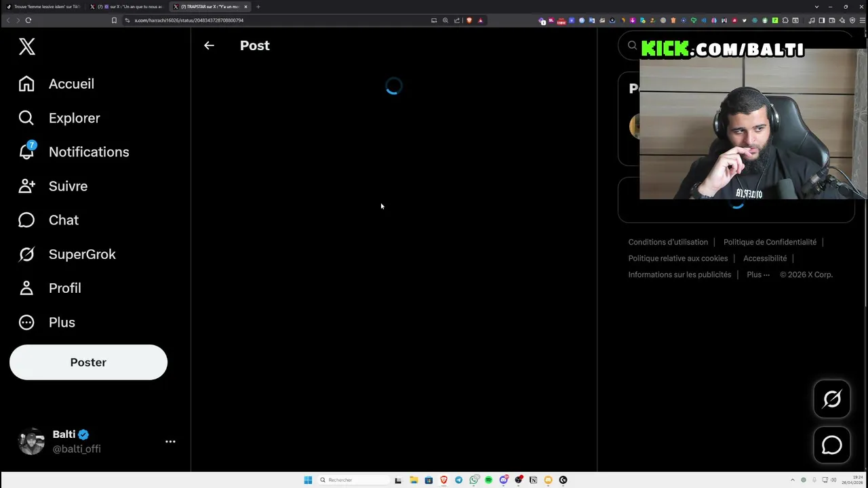Viewport: 868px width, 488px height.
Task: Click the bookmark icon in address bar
Action: point(114,20)
